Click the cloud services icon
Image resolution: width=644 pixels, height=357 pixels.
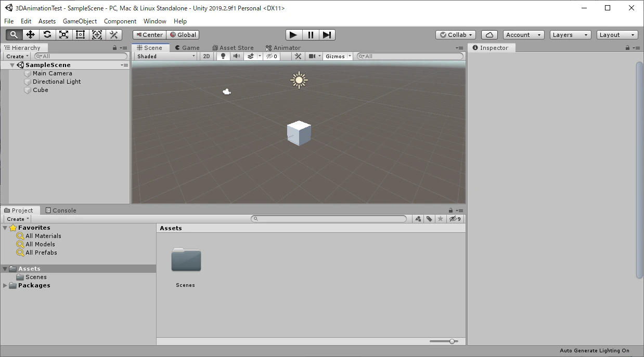click(x=489, y=35)
